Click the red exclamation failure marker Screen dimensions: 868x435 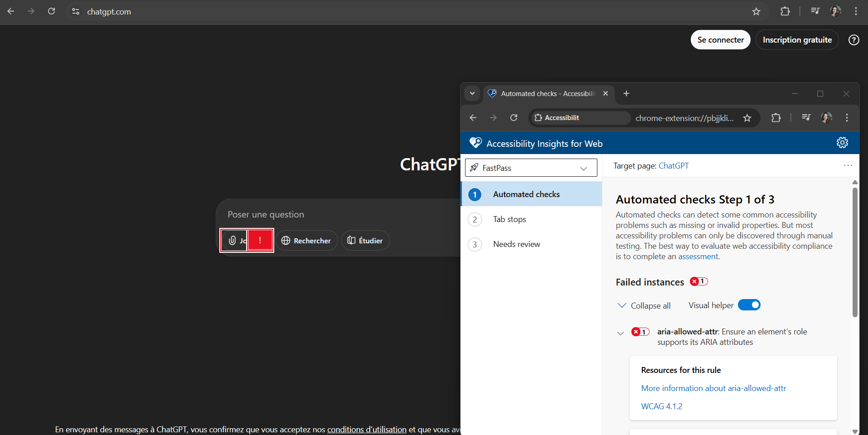(x=260, y=240)
